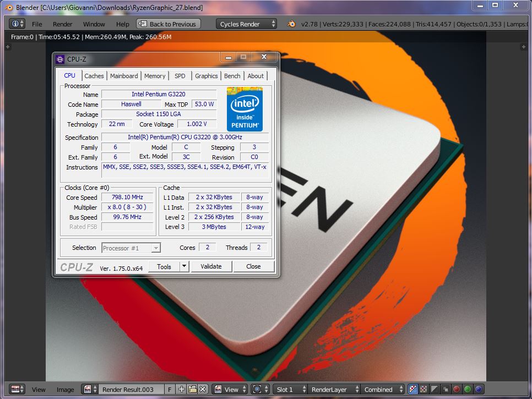Unlink the image with X icon
The width and height of the screenshot is (532, 399).
(x=203, y=389)
